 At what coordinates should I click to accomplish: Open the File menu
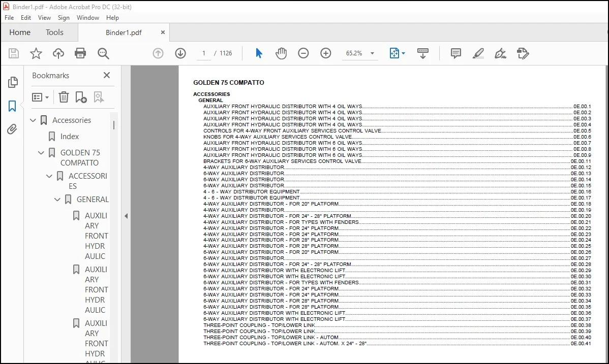click(9, 18)
